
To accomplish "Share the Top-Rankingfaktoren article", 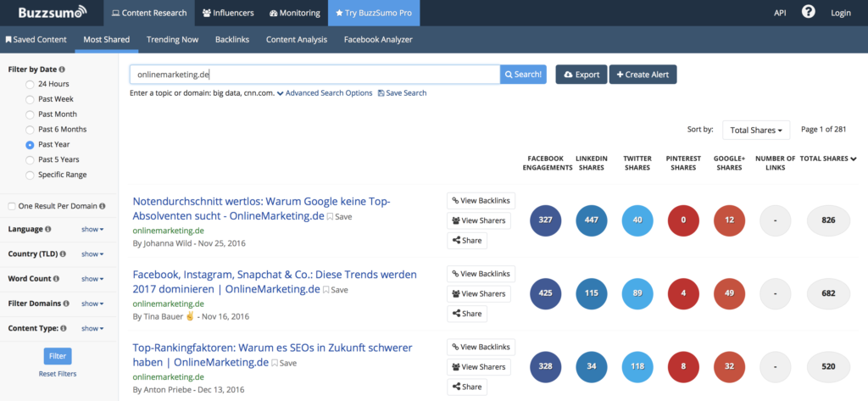I will 467,387.
